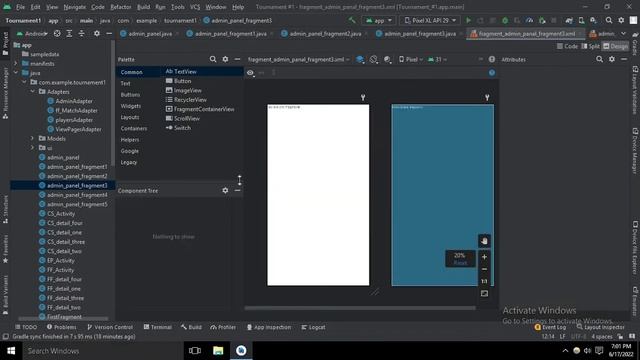The height and width of the screenshot is (360, 640).
Task: Open the Refactor menu
Action: click(121, 7)
